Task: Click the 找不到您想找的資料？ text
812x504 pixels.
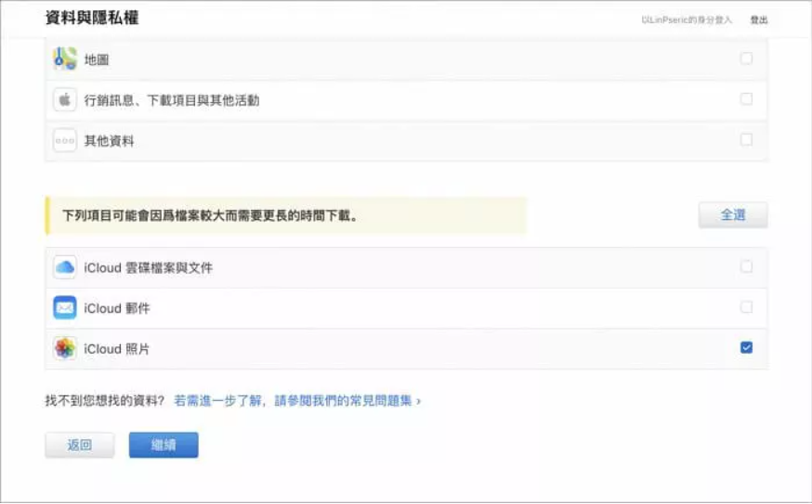Action: pyautogui.click(x=105, y=401)
